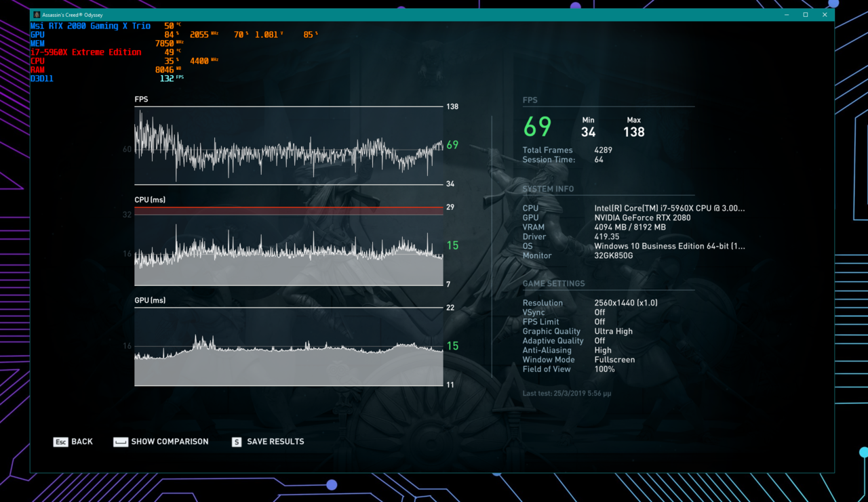Click the Assassin's Creed Odyssey title bar icon
868x502 pixels.
coord(37,15)
